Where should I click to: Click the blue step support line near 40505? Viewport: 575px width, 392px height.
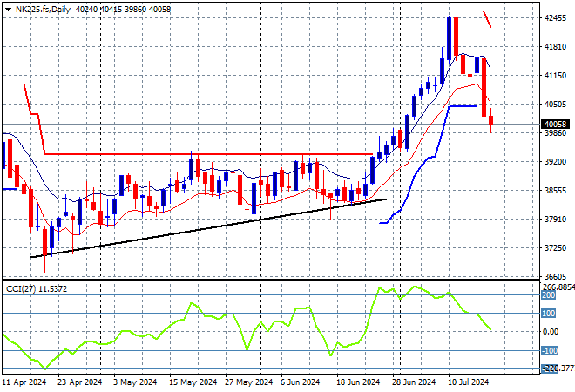click(x=463, y=106)
